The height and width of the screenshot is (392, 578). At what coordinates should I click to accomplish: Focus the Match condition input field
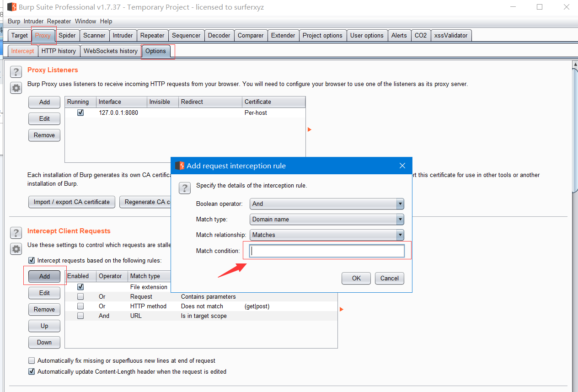(x=327, y=251)
